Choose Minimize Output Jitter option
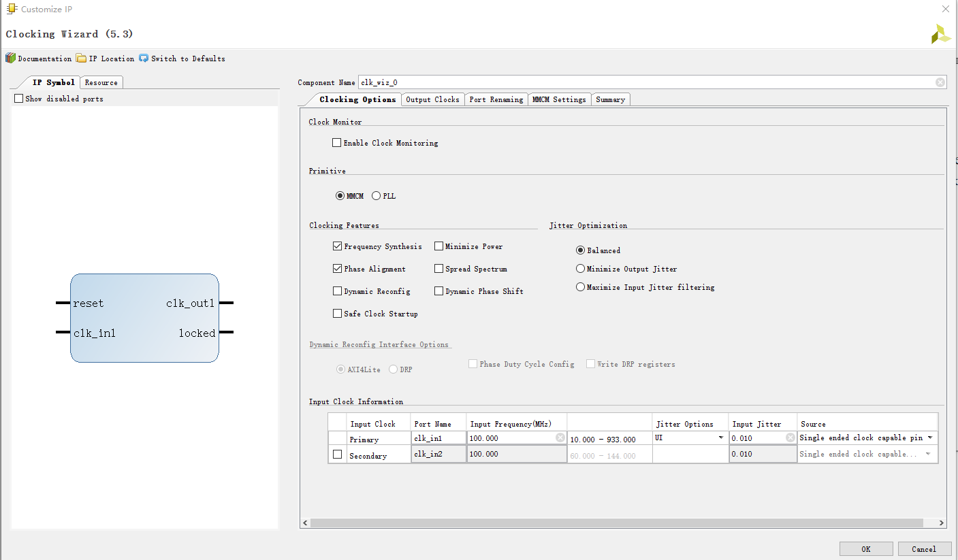Viewport: 958px width, 560px height. pyautogui.click(x=580, y=269)
